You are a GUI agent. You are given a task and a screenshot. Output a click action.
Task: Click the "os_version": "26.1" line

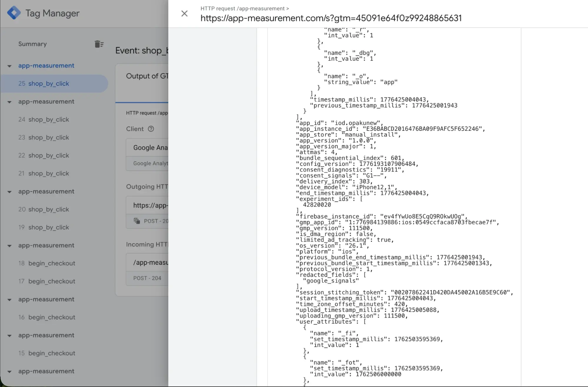pyautogui.click(x=332, y=245)
